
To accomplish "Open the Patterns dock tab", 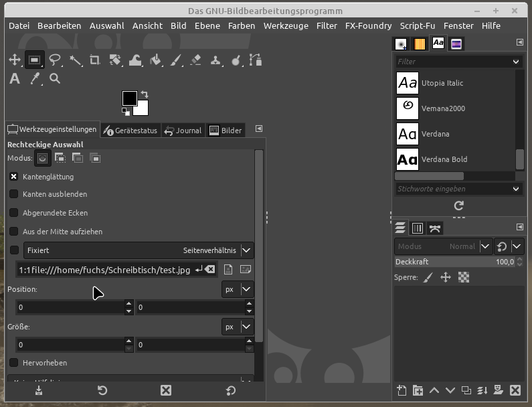I will (x=420, y=44).
